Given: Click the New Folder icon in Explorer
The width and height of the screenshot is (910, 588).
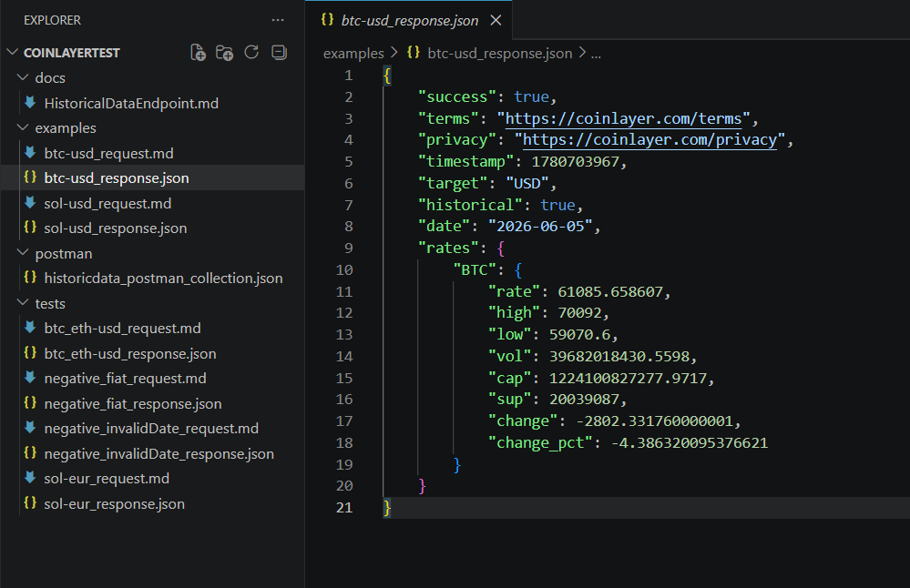Looking at the screenshot, I should click(224, 53).
